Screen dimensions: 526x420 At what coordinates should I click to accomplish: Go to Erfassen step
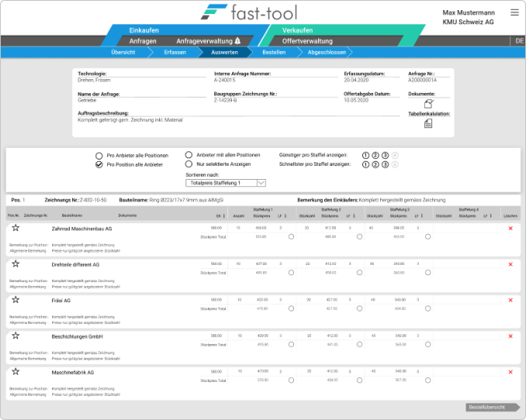tap(175, 52)
